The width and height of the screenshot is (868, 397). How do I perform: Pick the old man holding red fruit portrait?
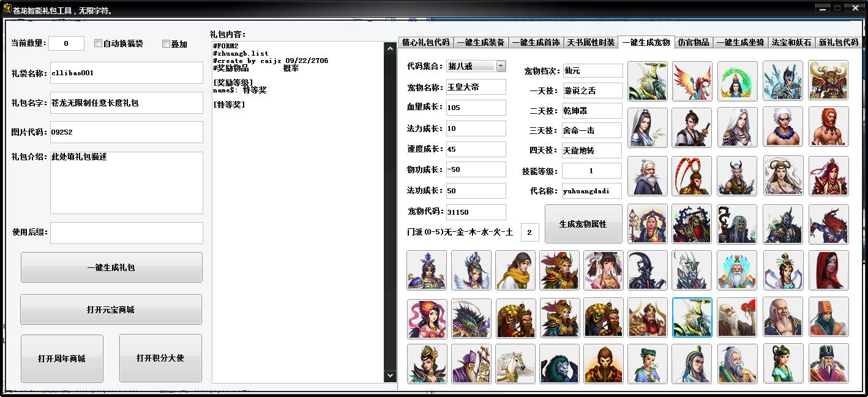click(737, 317)
